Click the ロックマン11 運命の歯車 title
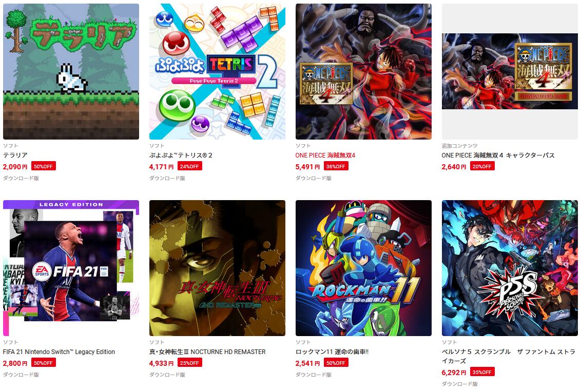The image size is (581, 392). click(x=332, y=352)
